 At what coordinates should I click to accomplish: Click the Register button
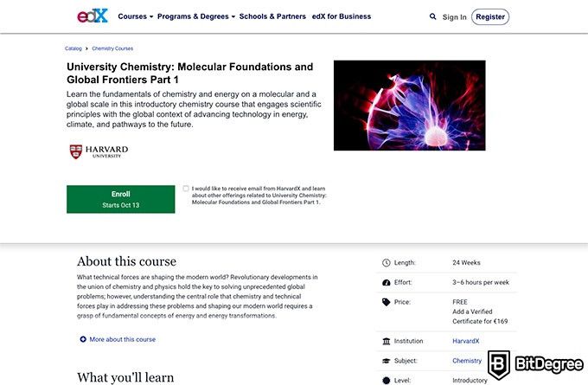tap(490, 17)
